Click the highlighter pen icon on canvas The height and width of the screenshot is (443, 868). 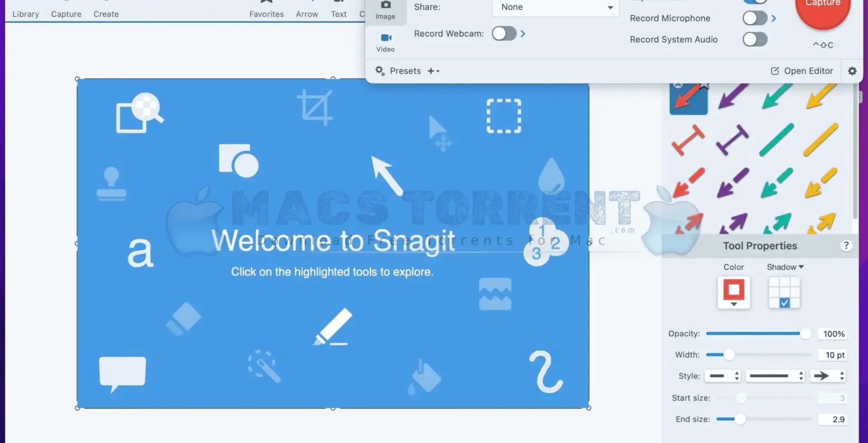tap(333, 327)
